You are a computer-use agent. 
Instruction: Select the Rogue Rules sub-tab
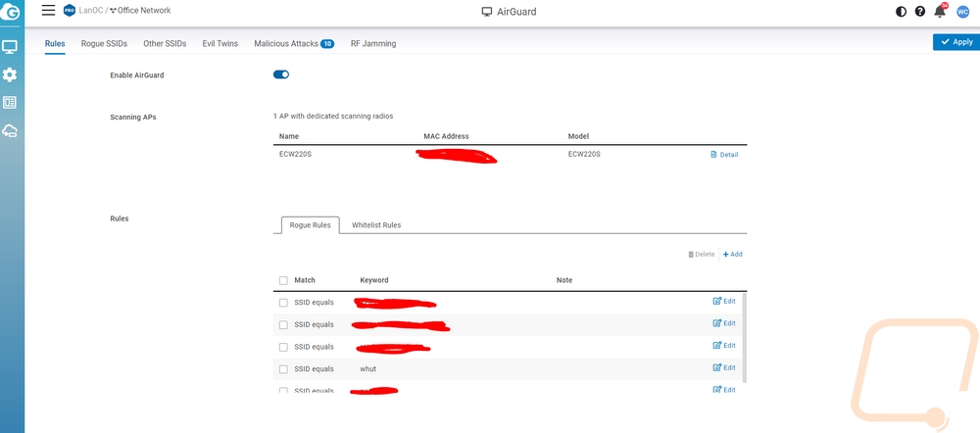pos(310,225)
